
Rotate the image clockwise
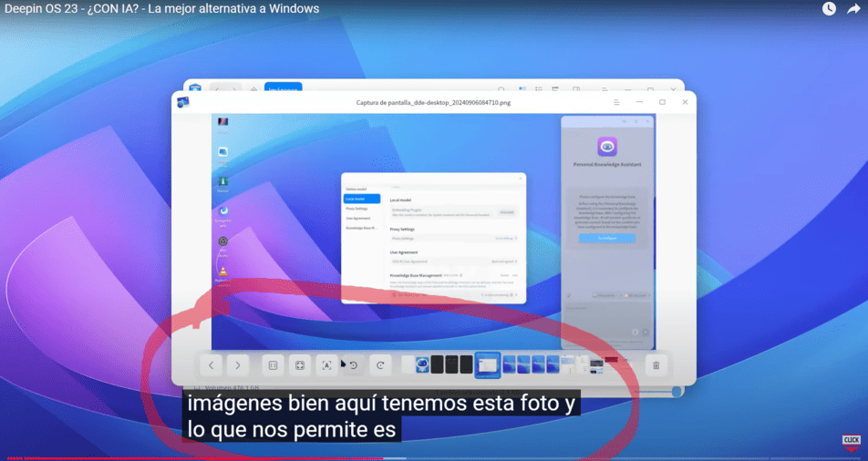tap(380, 365)
